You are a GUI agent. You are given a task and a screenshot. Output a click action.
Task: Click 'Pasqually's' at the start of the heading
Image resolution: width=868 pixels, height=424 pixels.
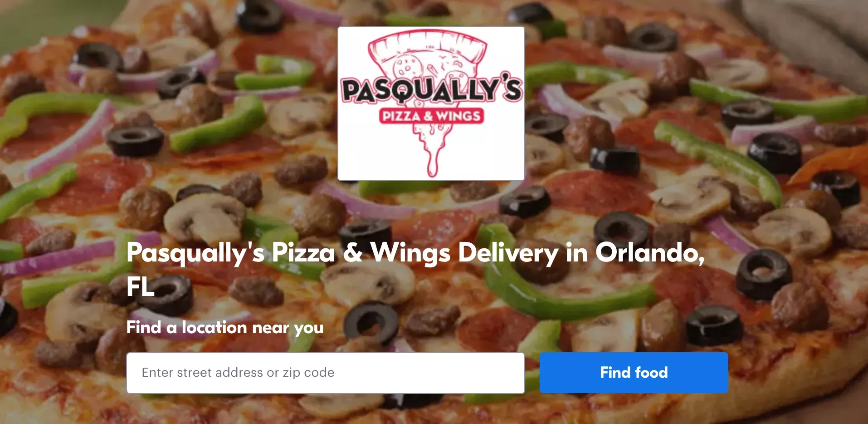pos(196,253)
